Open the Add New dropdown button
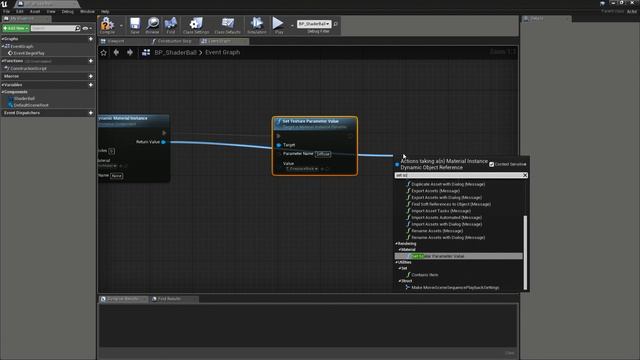 pyautogui.click(x=16, y=28)
